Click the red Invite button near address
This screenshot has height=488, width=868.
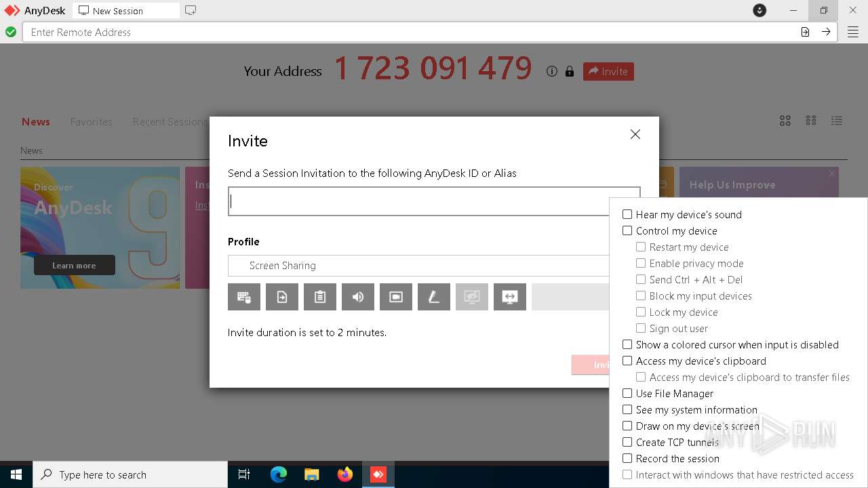click(608, 71)
